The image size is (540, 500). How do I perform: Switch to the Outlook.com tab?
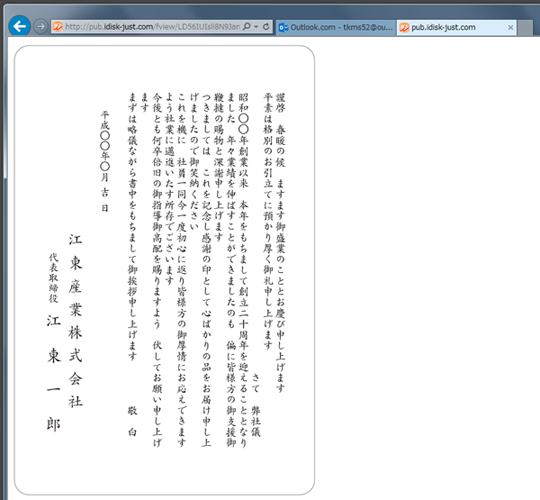pos(336,27)
